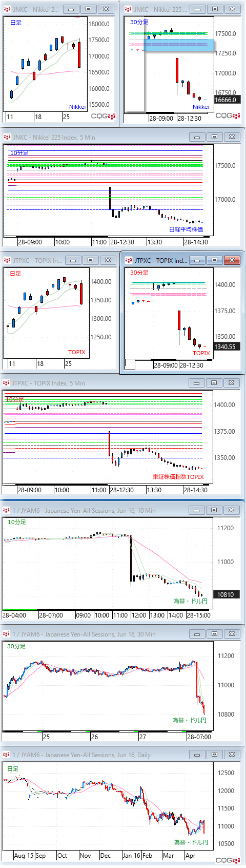This screenshot has width=246, height=868.
Task: Maximize the TOPIX daily chart window
Action: coord(90,260)
